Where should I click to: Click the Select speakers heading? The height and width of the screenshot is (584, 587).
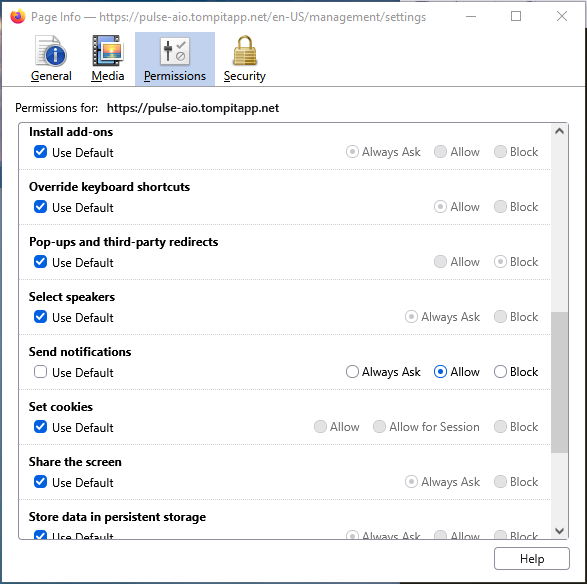[72, 297]
